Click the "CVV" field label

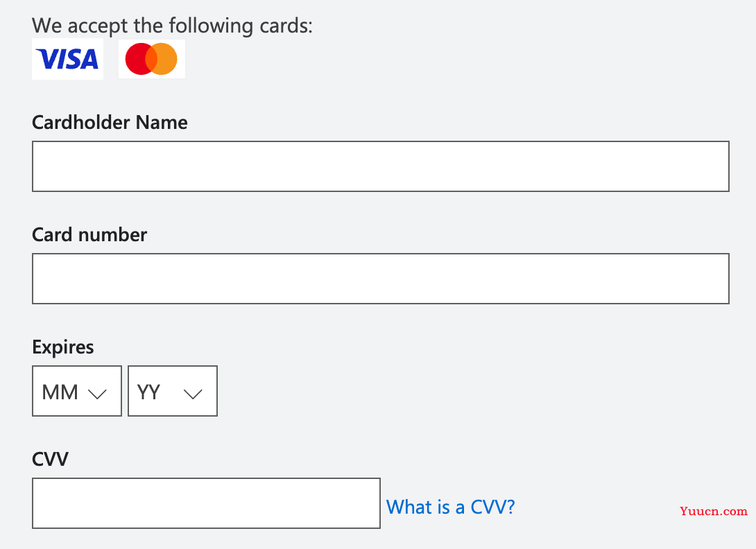[x=50, y=459]
